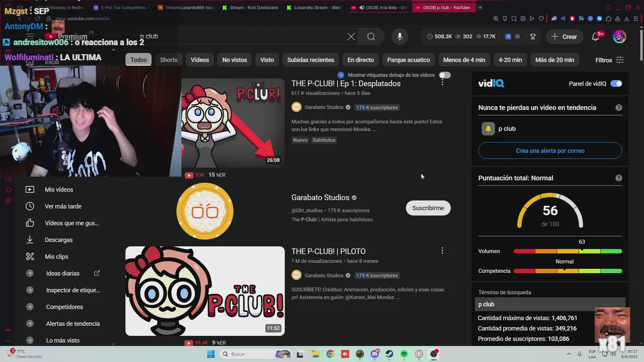Open PILOTO video thumbnail

coord(205,291)
